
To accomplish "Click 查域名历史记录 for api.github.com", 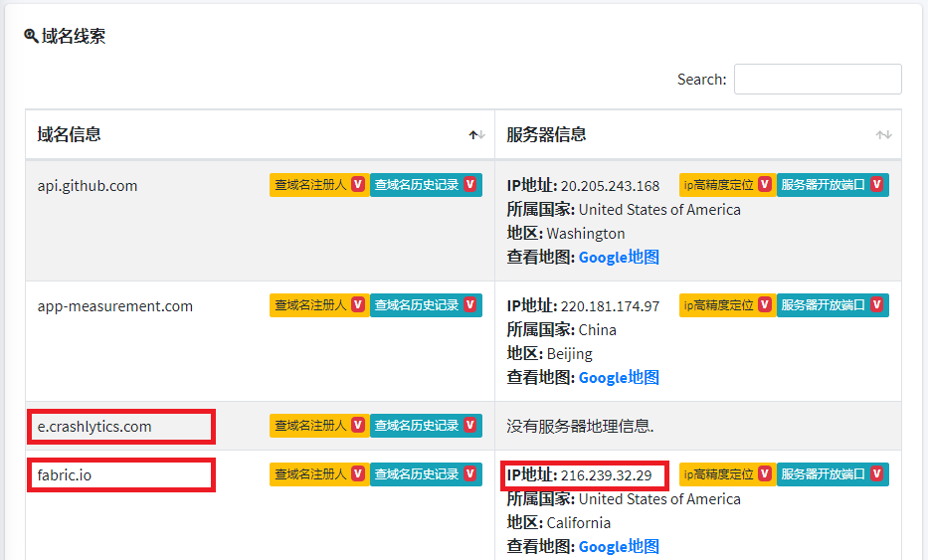I will point(426,185).
